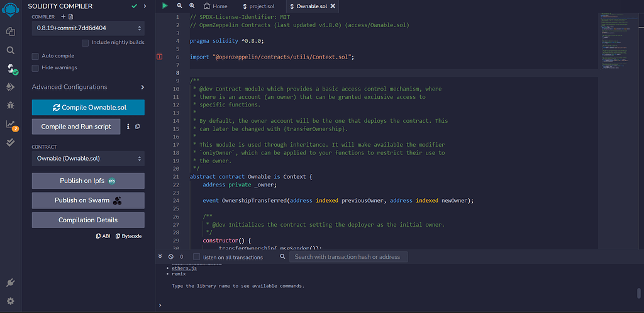Click the pragma solidity line

[226, 41]
